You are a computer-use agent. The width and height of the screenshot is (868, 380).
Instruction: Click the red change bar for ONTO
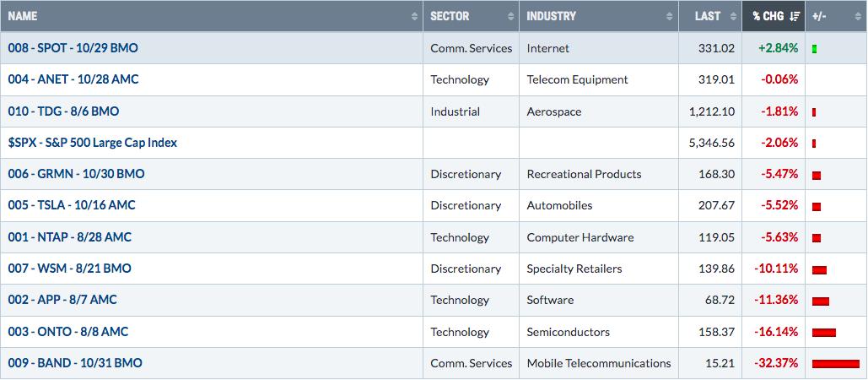pos(823,333)
